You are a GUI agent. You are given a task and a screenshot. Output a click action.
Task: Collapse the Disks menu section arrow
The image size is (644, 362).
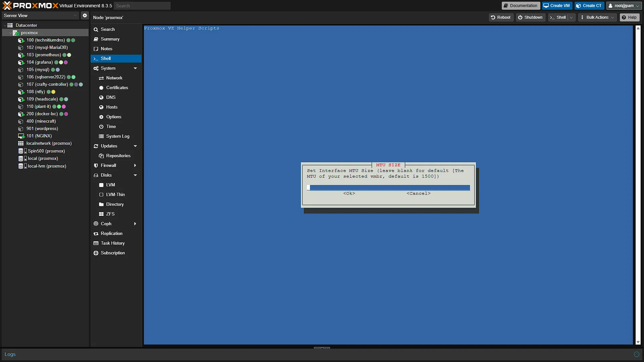pyautogui.click(x=136, y=175)
